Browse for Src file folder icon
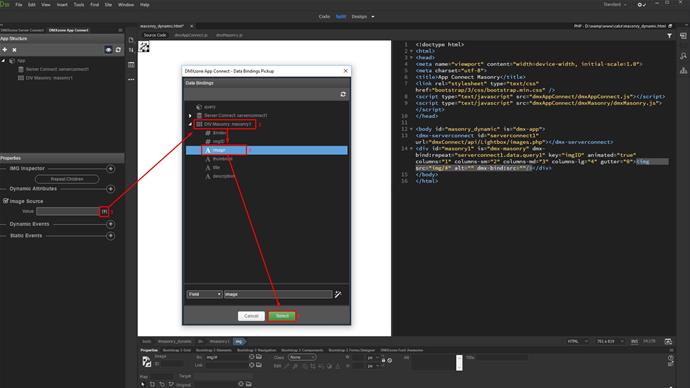690x388 pixels. point(259,357)
